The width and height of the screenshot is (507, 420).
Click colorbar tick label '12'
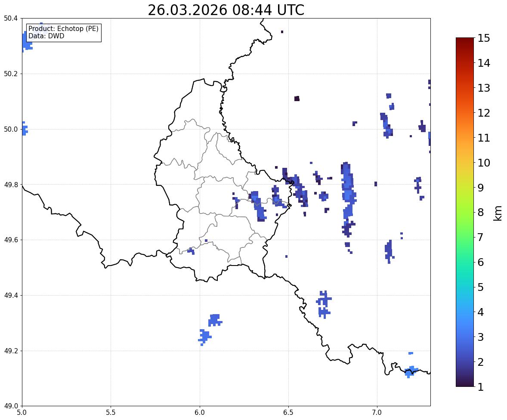point(484,113)
